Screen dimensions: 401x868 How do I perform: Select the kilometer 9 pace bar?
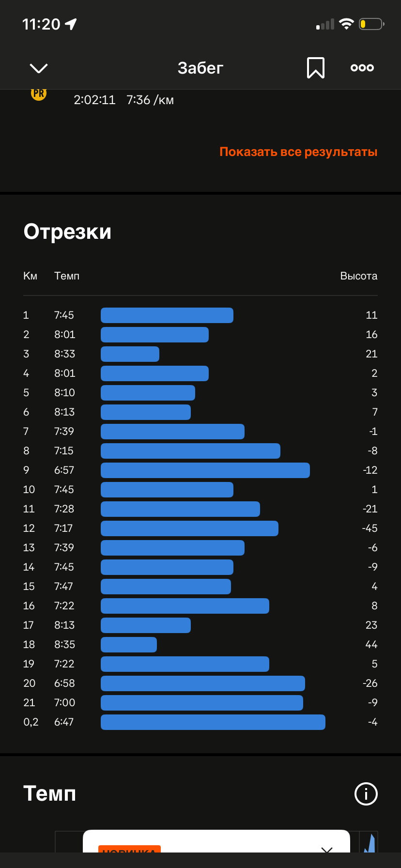tap(205, 470)
